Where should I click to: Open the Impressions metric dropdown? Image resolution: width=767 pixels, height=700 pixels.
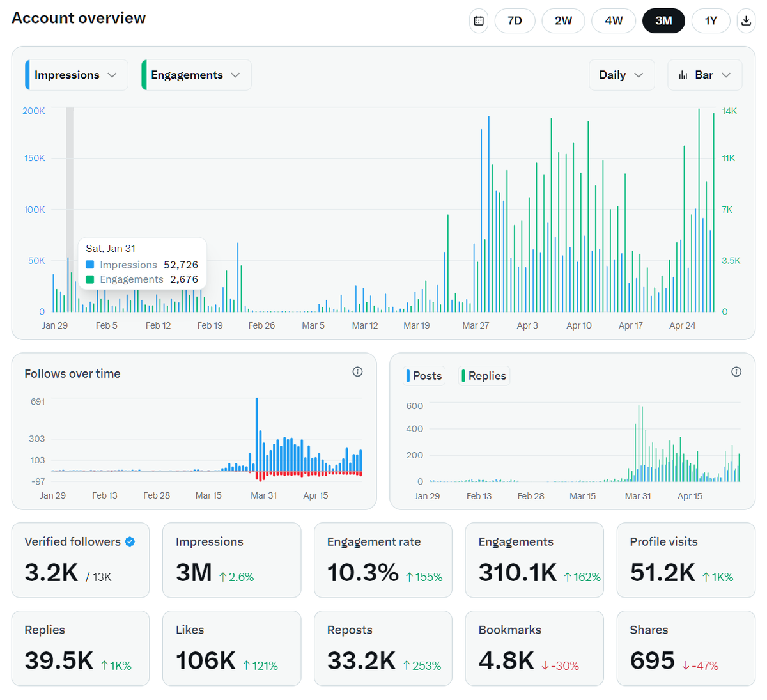pos(76,75)
